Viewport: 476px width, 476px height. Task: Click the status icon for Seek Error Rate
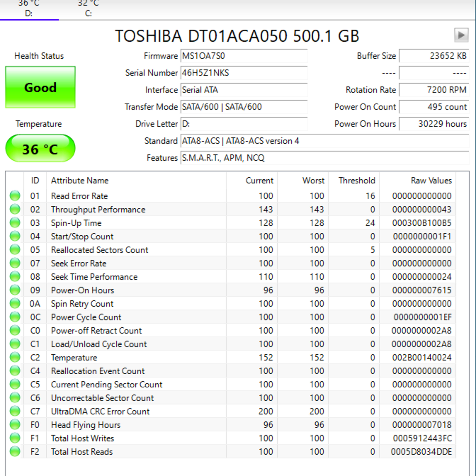coord(15,263)
